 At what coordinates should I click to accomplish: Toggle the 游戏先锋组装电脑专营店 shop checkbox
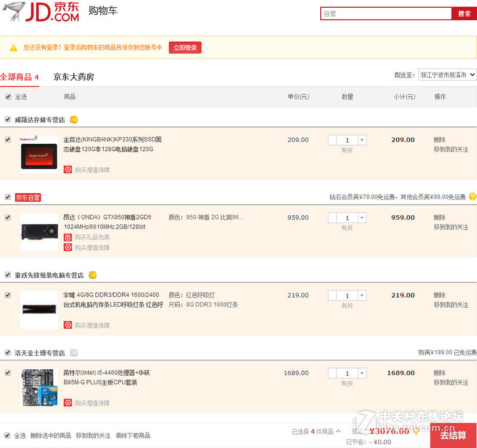(x=8, y=275)
